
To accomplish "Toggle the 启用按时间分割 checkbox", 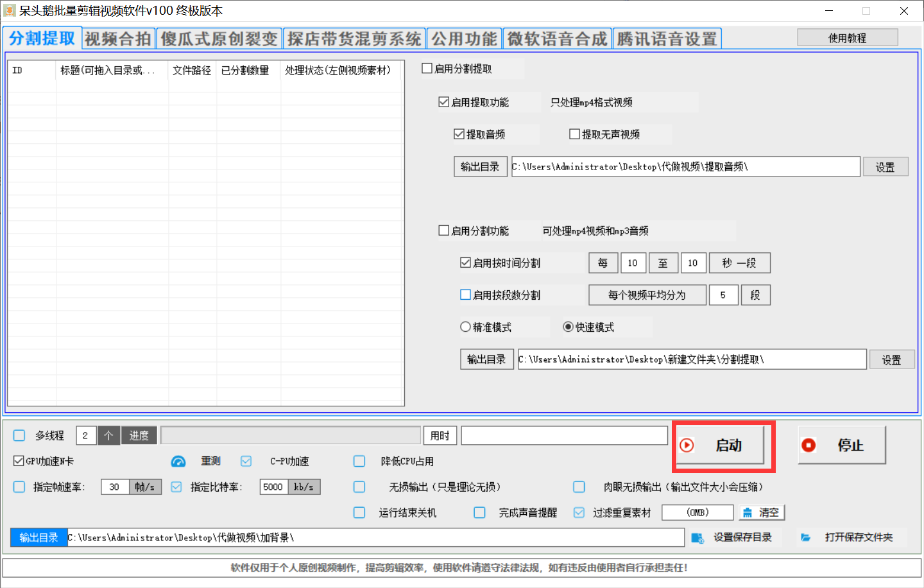I will click(x=465, y=262).
